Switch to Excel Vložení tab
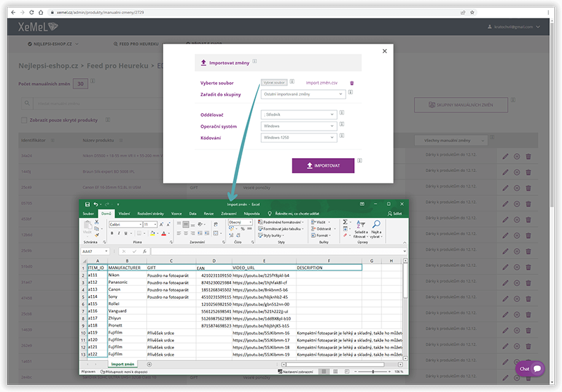Screen dimensions: 562x392 coord(124,214)
